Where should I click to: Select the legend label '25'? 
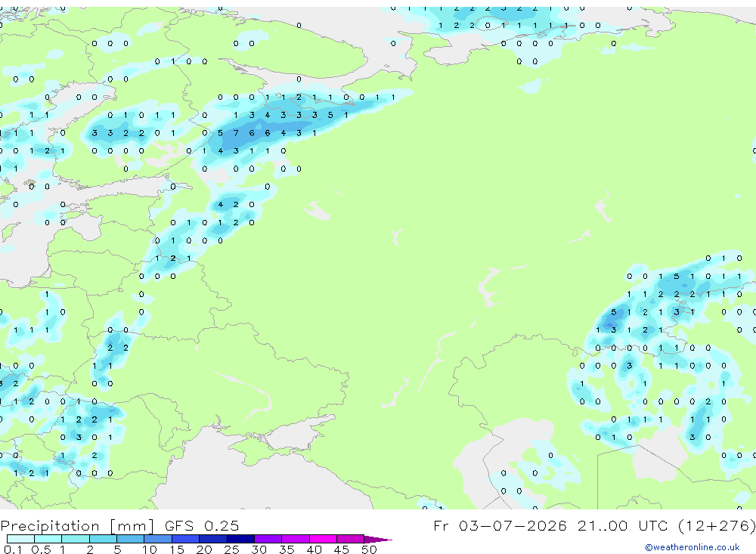[231, 549]
